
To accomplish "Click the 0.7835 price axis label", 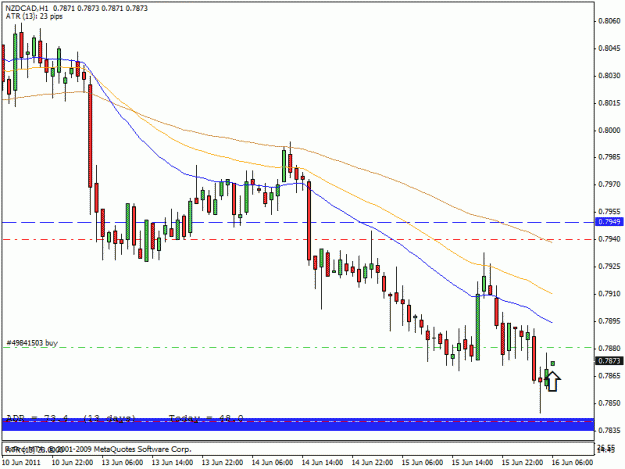I will click(610, 430).
